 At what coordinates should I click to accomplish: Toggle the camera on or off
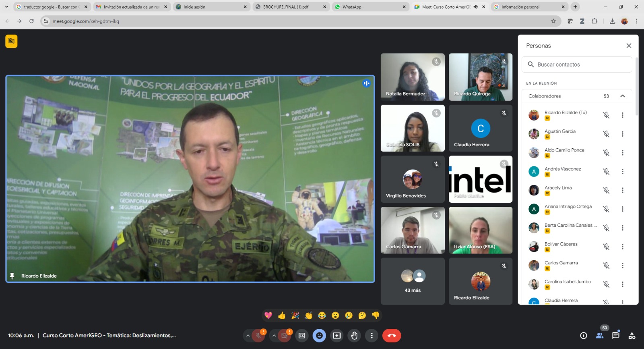pos(285,335)
